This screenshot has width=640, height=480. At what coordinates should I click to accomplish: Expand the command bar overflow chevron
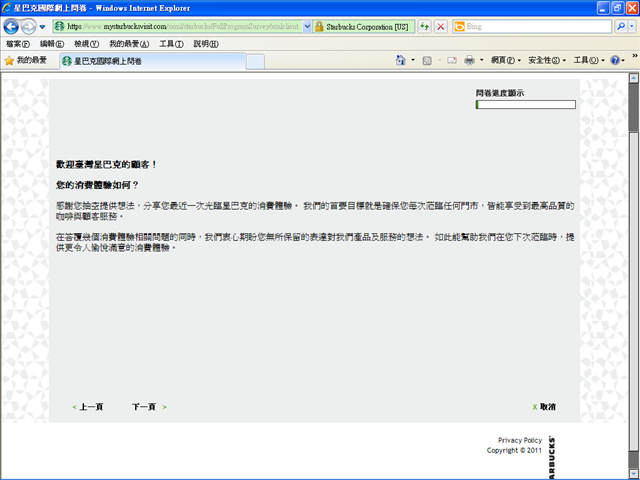[635, 56]
